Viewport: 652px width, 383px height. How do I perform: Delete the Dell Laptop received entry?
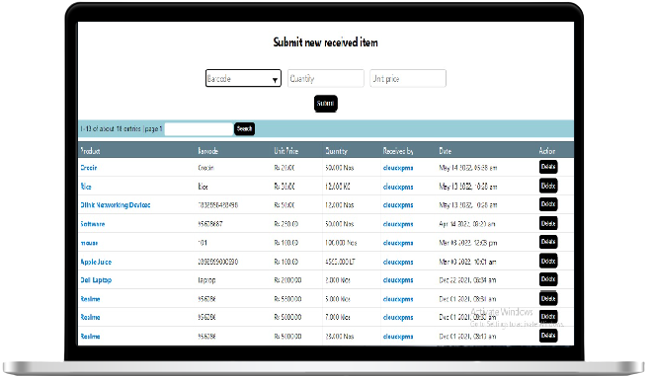tap(548, 279)
